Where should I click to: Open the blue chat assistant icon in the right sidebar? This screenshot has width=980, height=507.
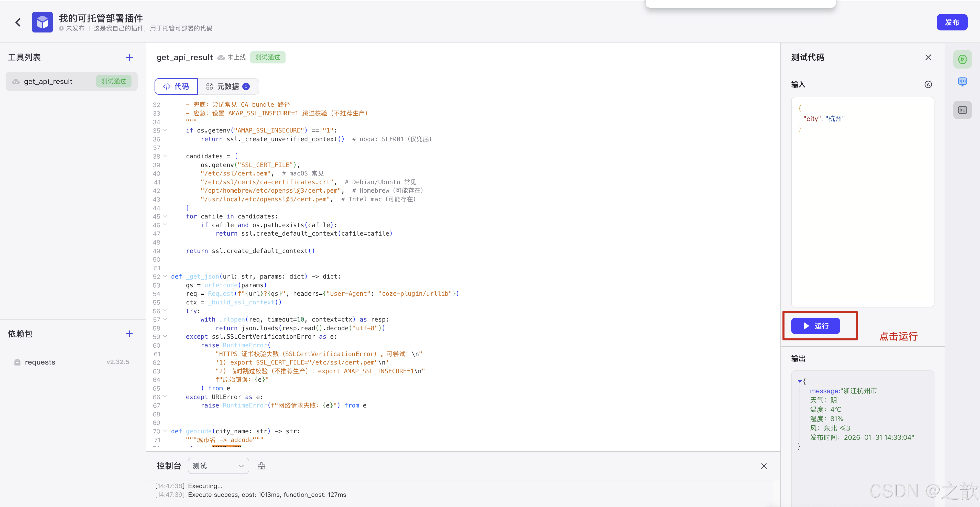[x=962, y=82]
